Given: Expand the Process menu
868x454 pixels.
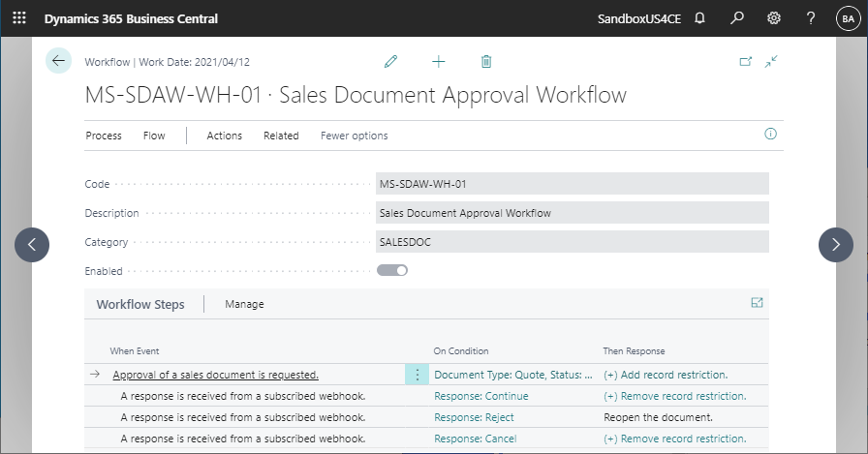Looking at the screenshot, I should click(x=104, y=136).
